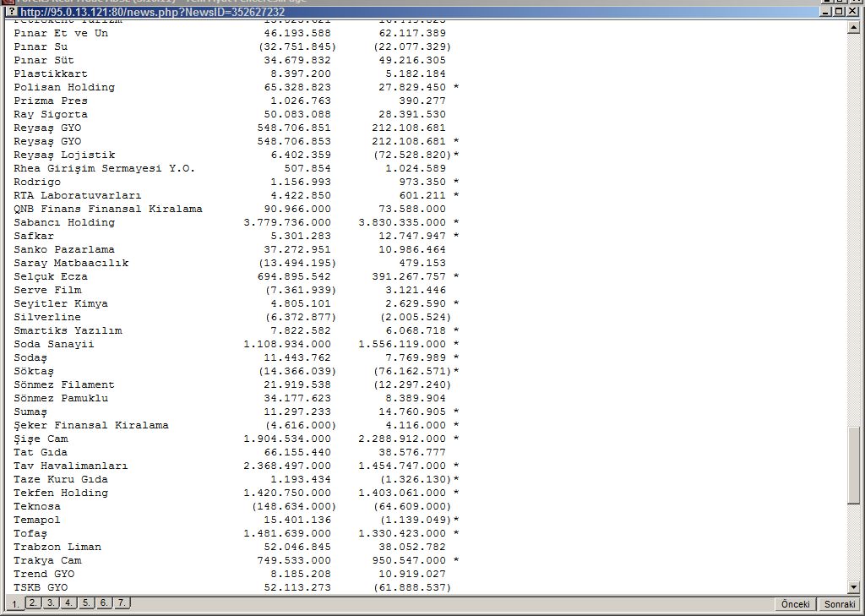This screenshot has height=616, width=865.
Task: Select the 'Seyitler Kimya' row name
Action: point(61,303)
